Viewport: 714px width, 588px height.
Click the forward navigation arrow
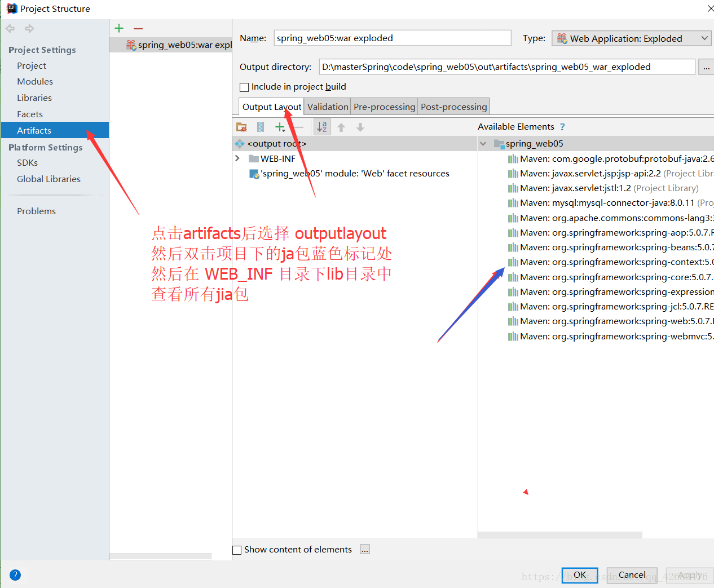pyautogui.click(x=29, y=28)
